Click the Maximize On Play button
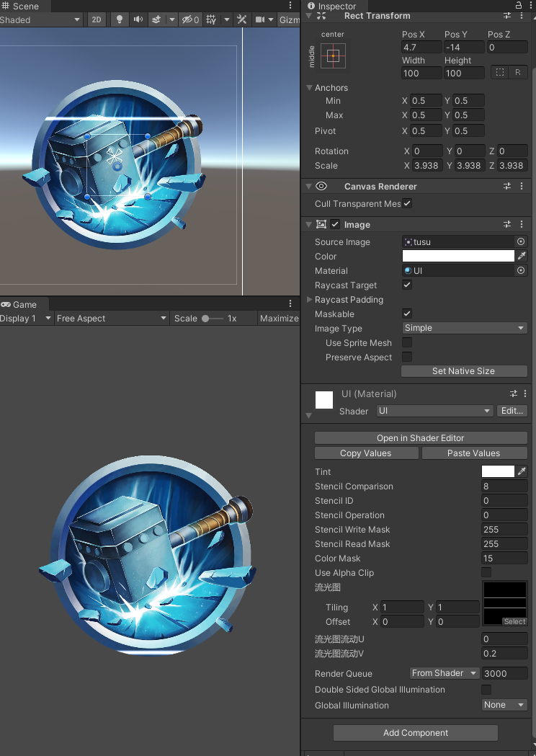The image size is (536, 756). (x=279, y=319)
